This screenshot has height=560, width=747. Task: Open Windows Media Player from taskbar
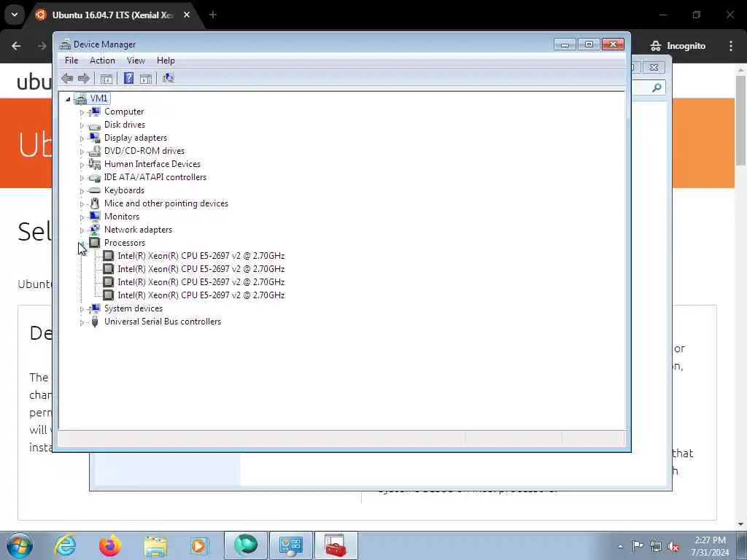point(199,545)
